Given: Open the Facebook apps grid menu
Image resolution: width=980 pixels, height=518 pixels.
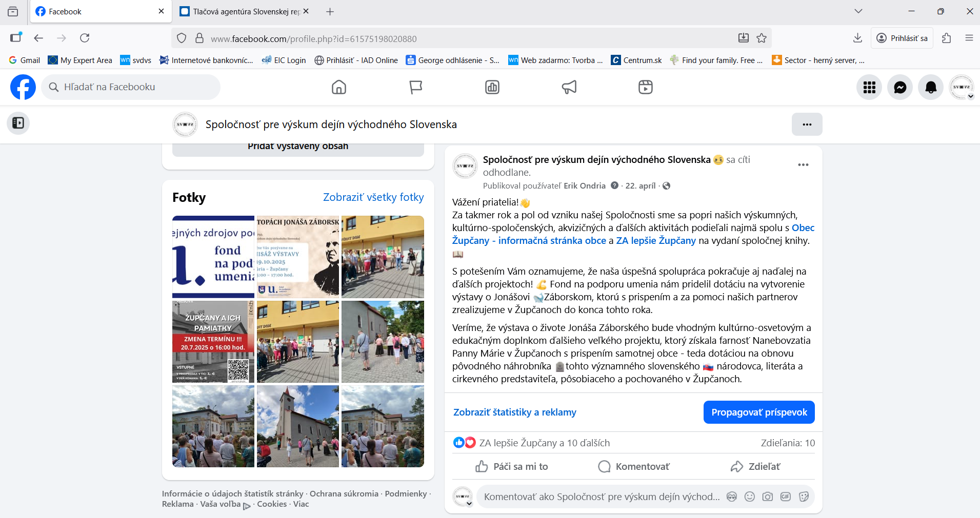Looking at the screenshot, I should click(x=869, y=88).
